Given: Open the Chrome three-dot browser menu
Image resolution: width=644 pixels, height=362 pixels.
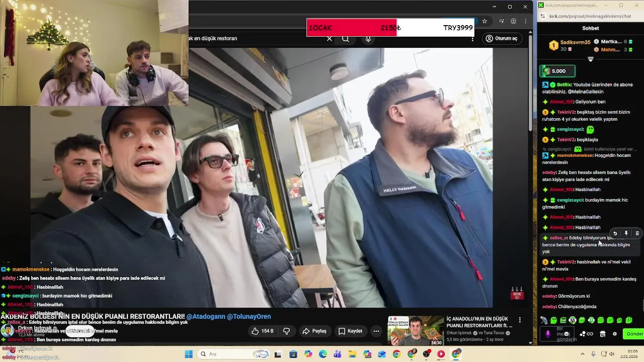Looking at the screenshot, I should (x=525, y=21).
